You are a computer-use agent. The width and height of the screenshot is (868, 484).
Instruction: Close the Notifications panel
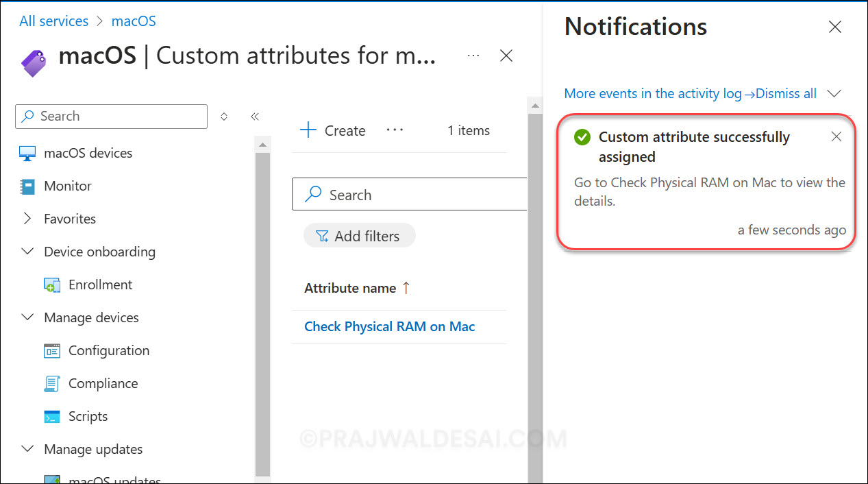pos(835,27)
